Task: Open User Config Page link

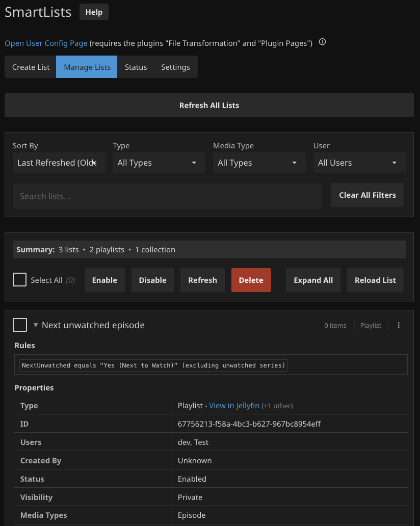Action: pos(46,43)
